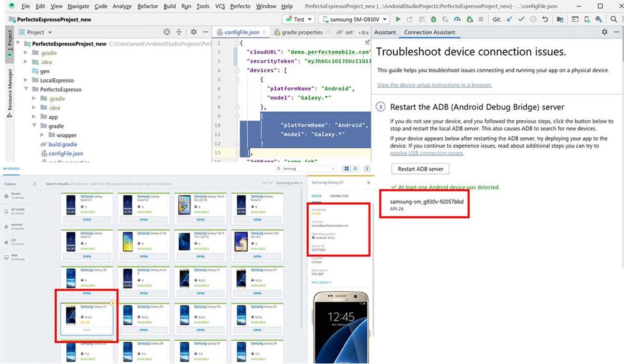This screenshot has width=624, height=364.
Task: Run the app with the green play icon
Action: [x=398, y=19]
